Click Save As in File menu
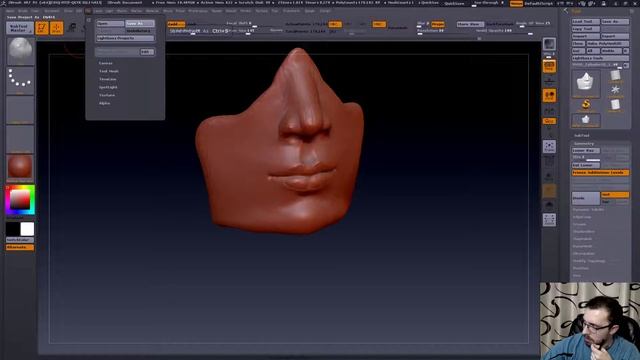Image resolution: width=640 pixels, height=360 pixels. (140, 24)
